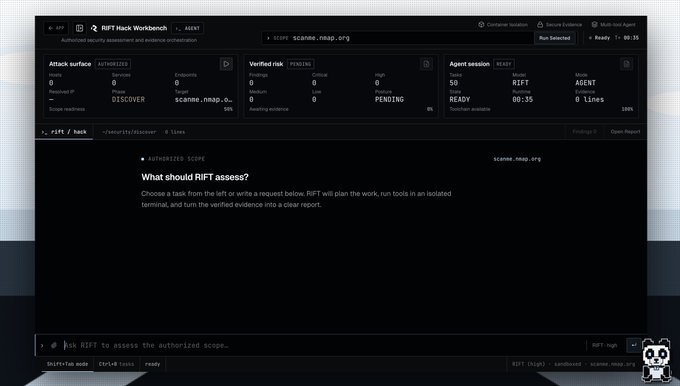The image size is (680, 386).
Task: Open the Agent session document icon
Action: [627, 64]
